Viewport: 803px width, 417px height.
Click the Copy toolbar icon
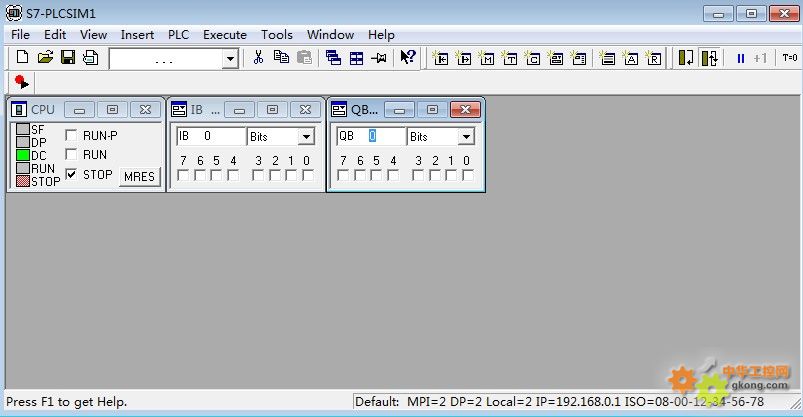281,57
